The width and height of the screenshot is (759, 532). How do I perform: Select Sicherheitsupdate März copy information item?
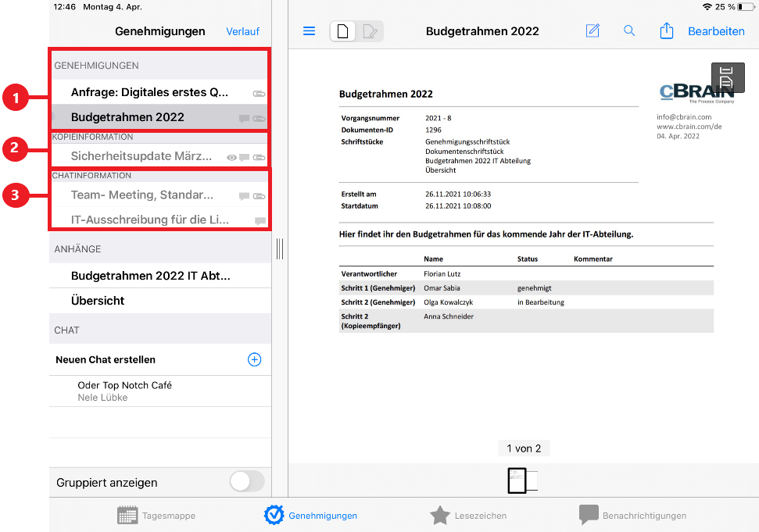(141, 156)
